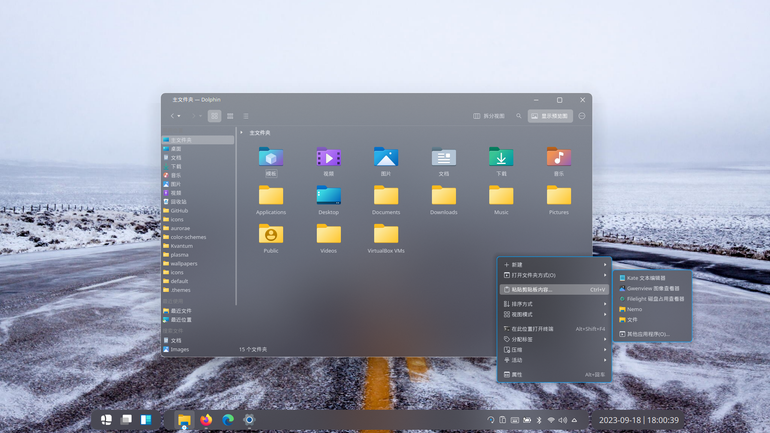Switch to compact view mode in toolbar

point(230,116)
